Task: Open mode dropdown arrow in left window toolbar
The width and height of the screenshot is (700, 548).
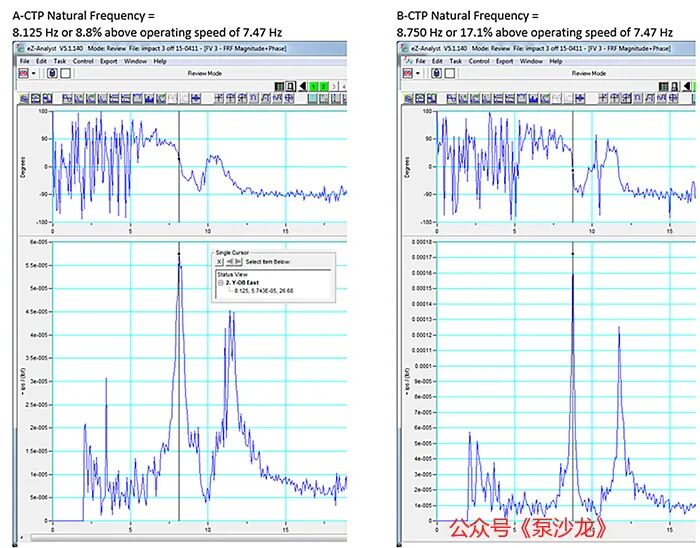Action: 33,73
